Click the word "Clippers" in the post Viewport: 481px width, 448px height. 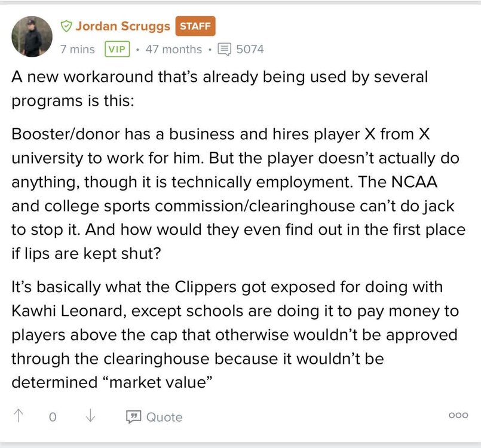tap(210, 287)
